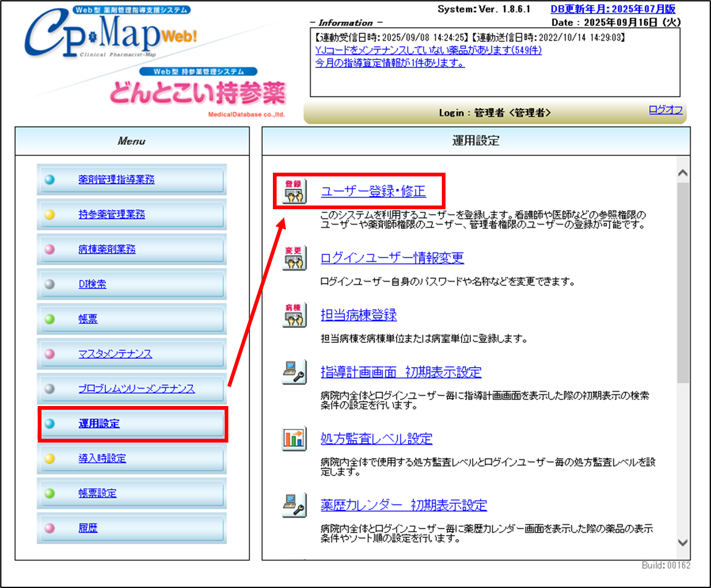Click the 担当病棟登録 icon
Screen dimensions: 711x588
point(294,315)
